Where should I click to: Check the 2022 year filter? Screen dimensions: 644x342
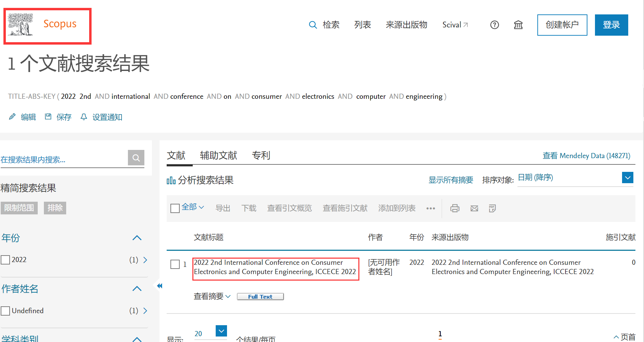5,260
